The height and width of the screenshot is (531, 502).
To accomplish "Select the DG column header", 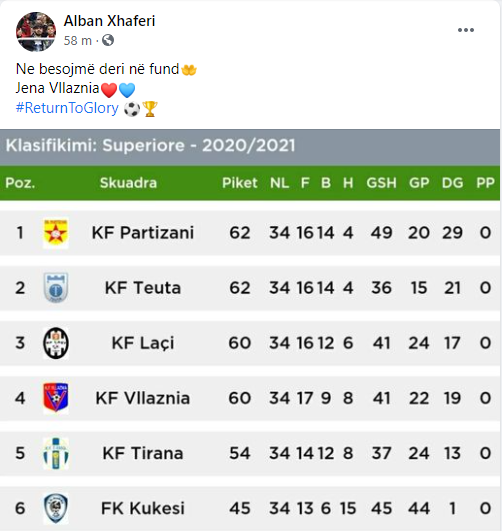I will click(452, 183).
